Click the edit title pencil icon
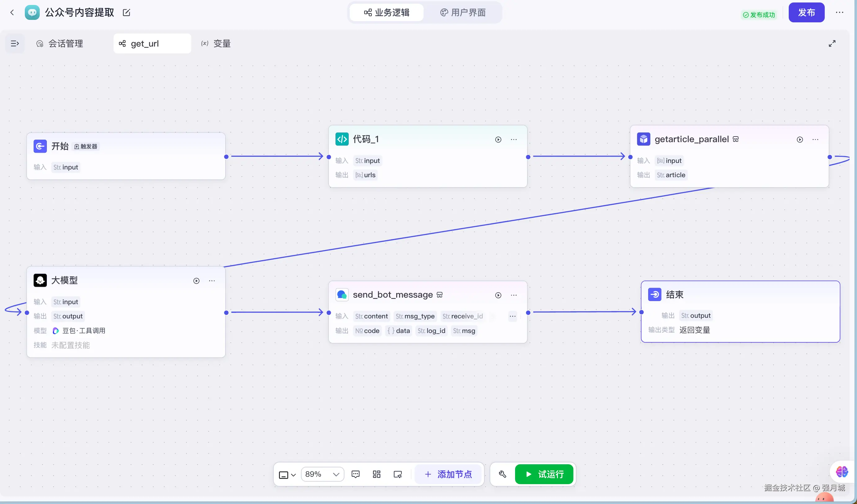Screen dimensions: 857x504 (126, 13)
